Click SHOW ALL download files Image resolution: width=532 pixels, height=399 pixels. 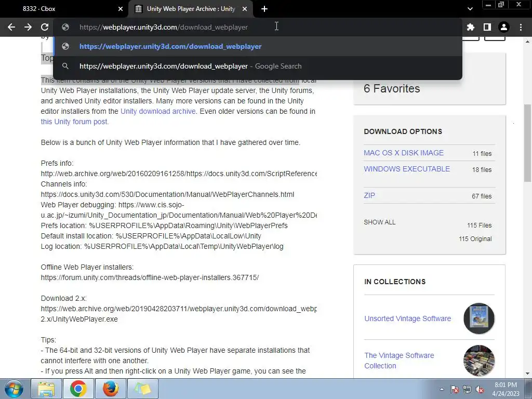(x=379, y=222)
